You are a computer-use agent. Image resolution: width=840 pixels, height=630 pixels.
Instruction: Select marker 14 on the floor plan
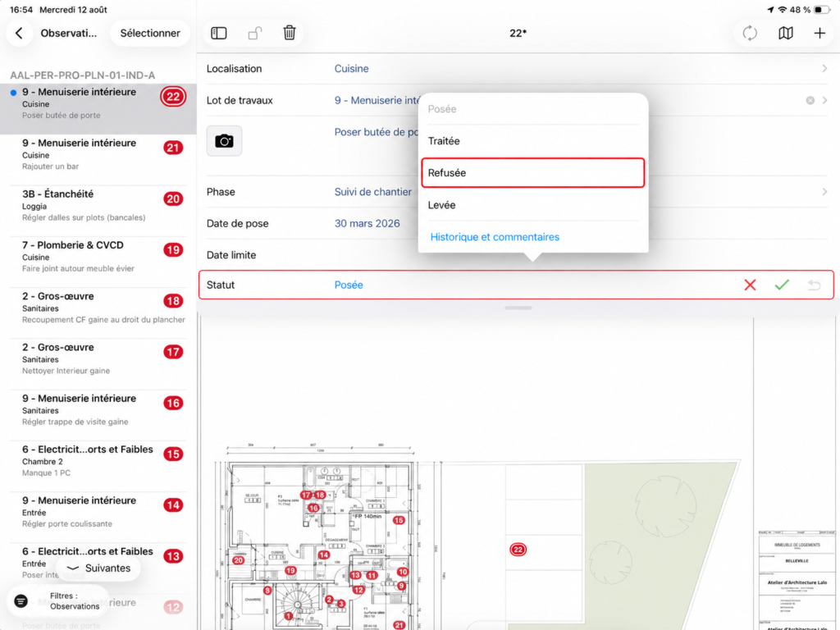323,555
